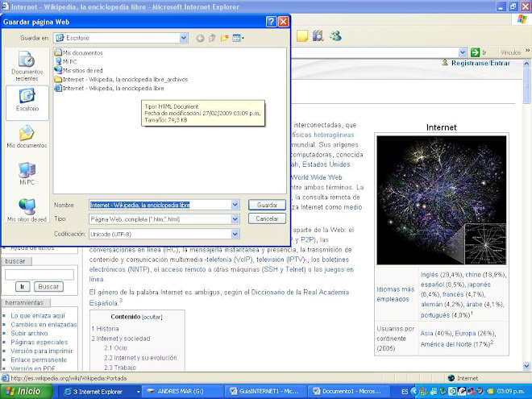Click the Wikipedia buscar search field
The image size is (532, 399).
coord(39,274)
